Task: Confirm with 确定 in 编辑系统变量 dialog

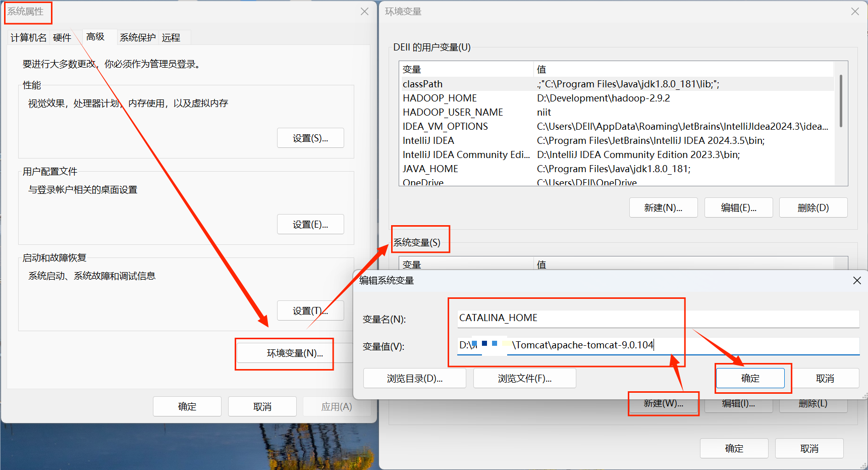Action: 750,378
